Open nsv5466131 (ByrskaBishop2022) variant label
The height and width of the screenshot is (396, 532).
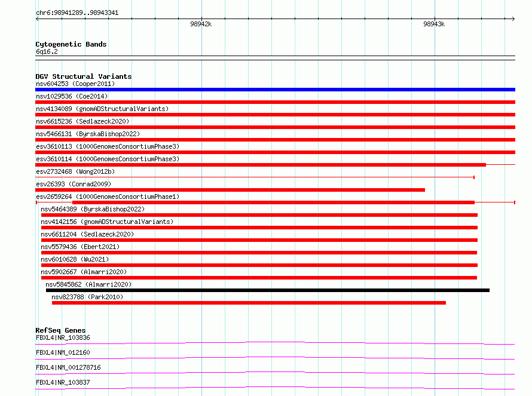tap(88, 134)
